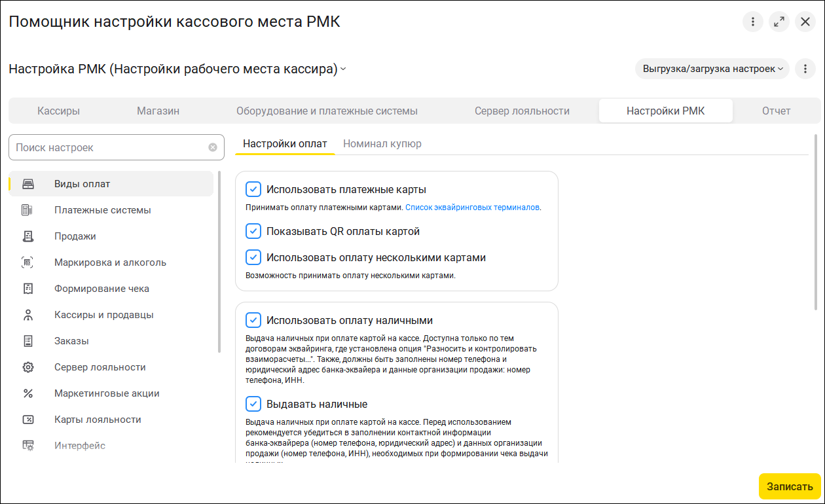Click the person icon beside Кассиры и продавцы

(27, 315)
